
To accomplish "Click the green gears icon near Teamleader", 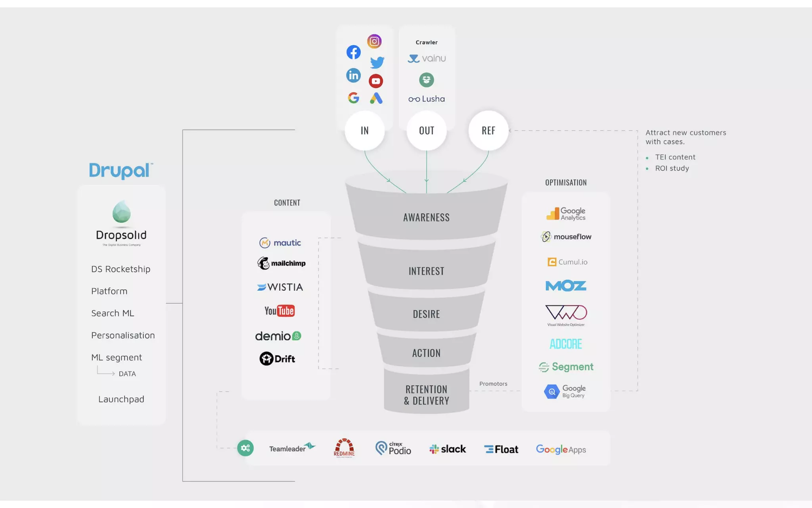I will 245,448.
